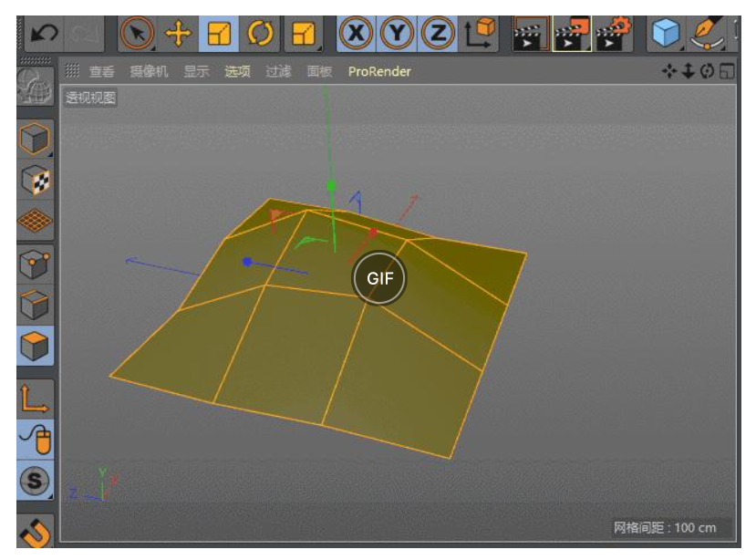Image resolution: width=756 pixels, height=560 pixels.
Task: Toggle the X axis lock
Action: (x=356, y=34)
